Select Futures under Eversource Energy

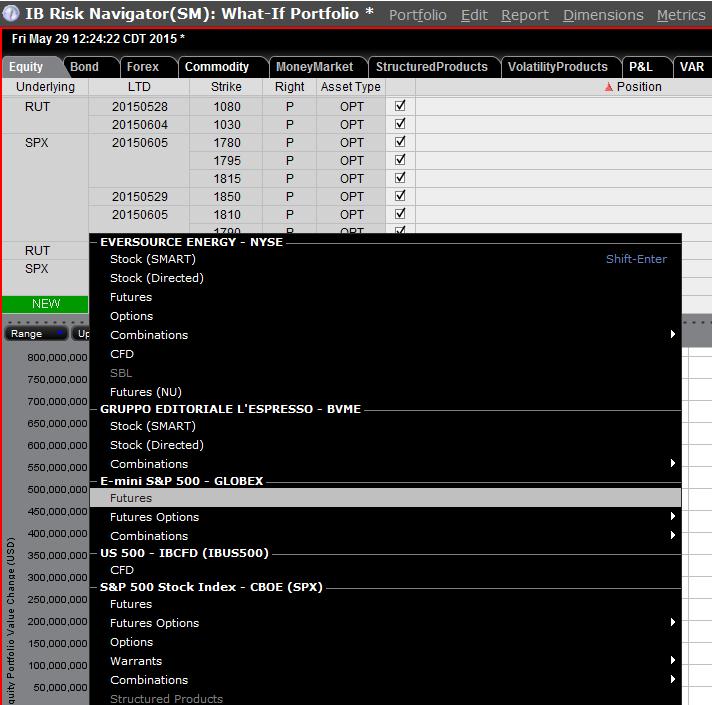(x=385, y=297)
